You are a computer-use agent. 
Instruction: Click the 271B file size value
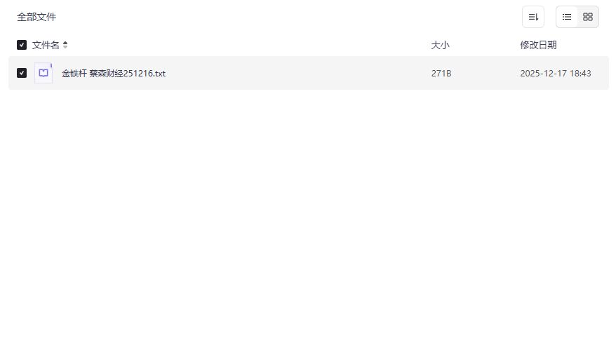click(x=441, y=73)
